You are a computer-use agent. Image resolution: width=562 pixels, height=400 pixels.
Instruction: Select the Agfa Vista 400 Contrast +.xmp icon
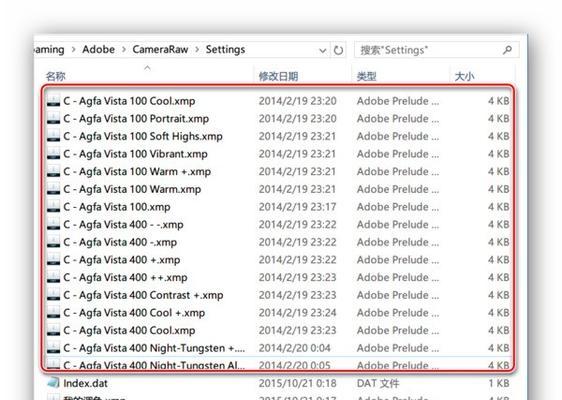click(x=53, y=295)
